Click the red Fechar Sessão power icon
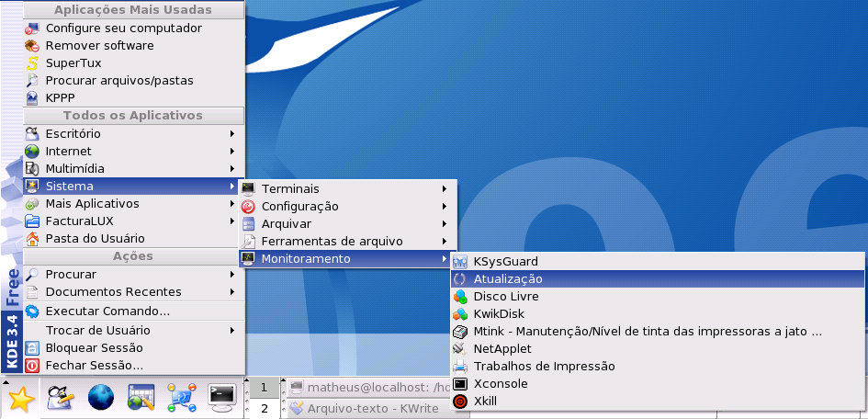Image resolution: width=868 pixels, height=419 pixels. [33, 366]
